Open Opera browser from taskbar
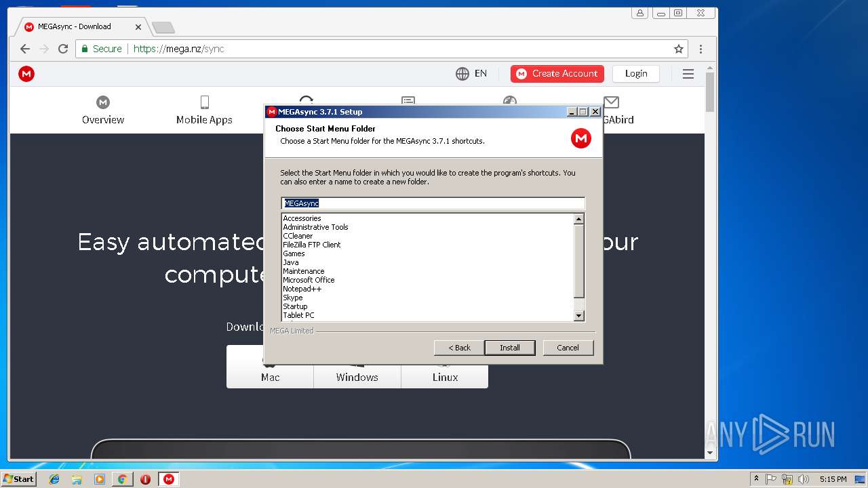The image size is (868, 488). point(145,479)
